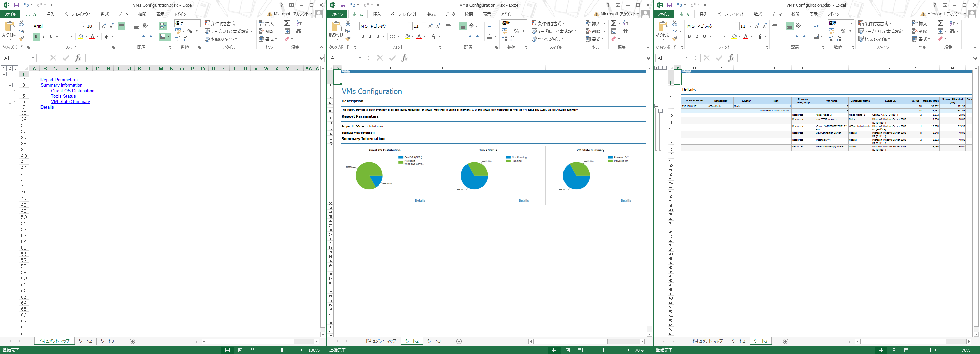Click Decrease Indent in the right window
This screenshot has height=354, width=980.
pyautogui.click(x=798, y=36)
